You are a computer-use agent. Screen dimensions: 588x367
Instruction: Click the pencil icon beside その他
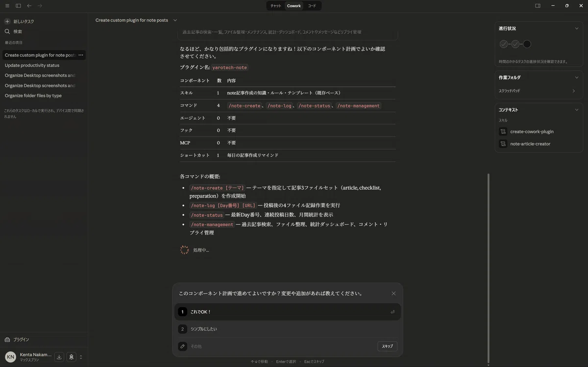point(183,346)
